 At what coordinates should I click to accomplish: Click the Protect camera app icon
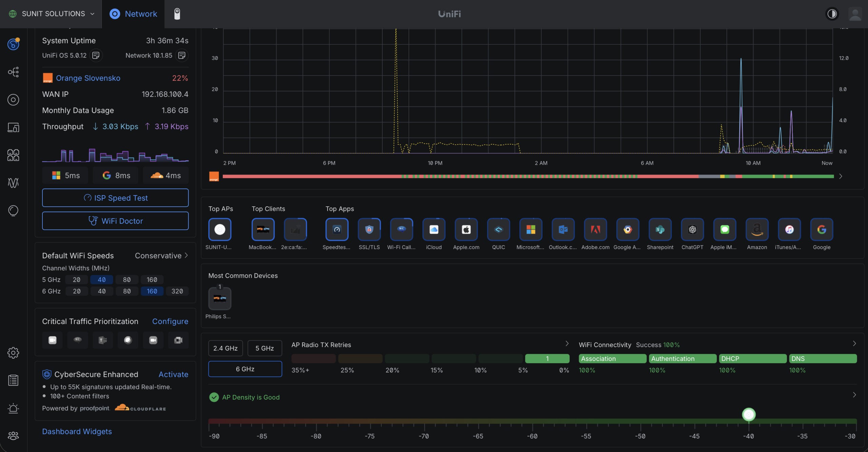[177, 14]
